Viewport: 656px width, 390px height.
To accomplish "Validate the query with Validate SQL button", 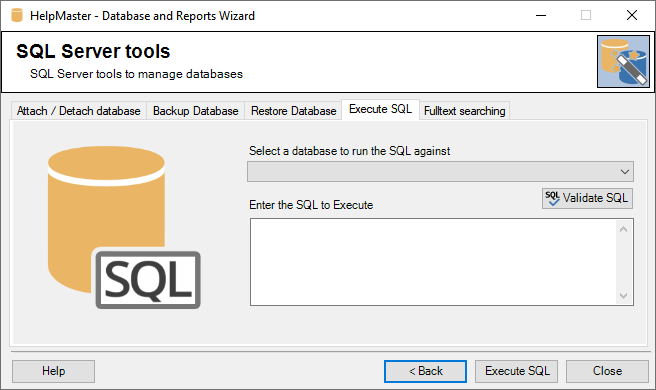I will [x=587, y=198].
